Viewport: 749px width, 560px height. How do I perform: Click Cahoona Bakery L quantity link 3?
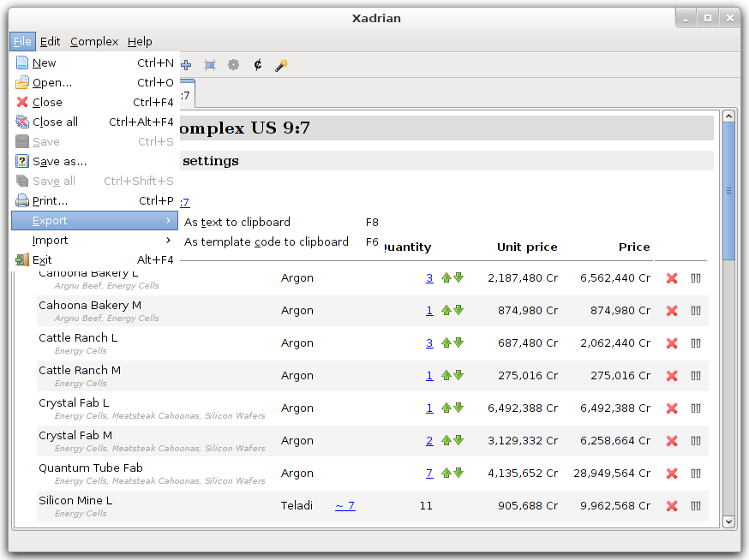tap(429, 277)
